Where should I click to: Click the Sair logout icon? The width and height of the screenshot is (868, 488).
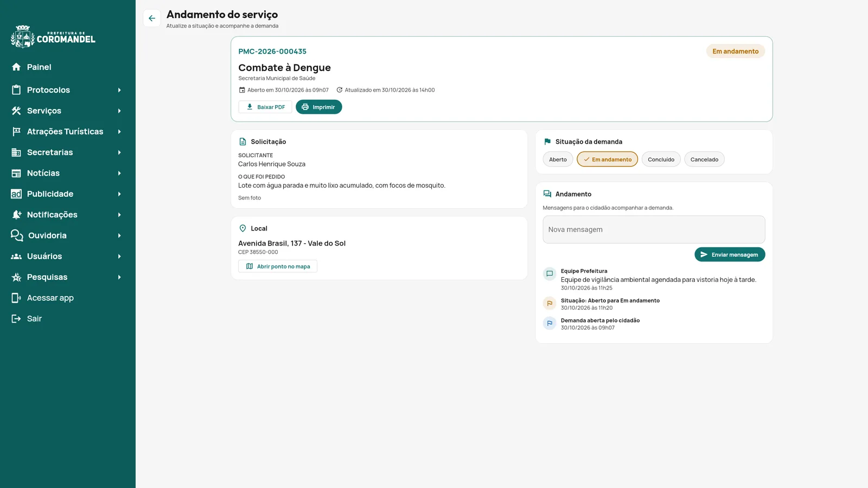(x=16, y=319)
